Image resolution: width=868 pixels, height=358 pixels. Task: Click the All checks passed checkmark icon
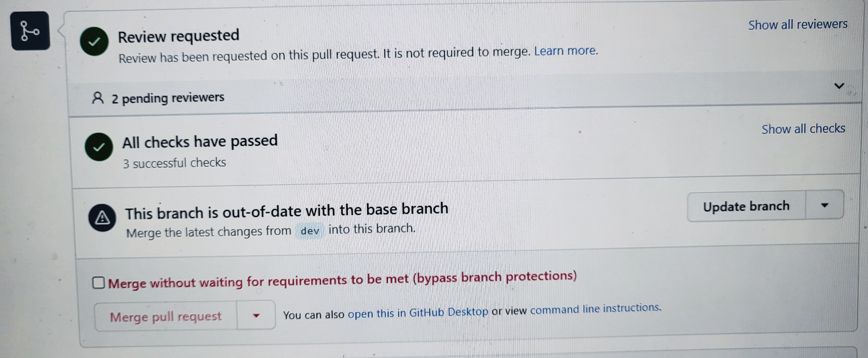coord(99,147)
